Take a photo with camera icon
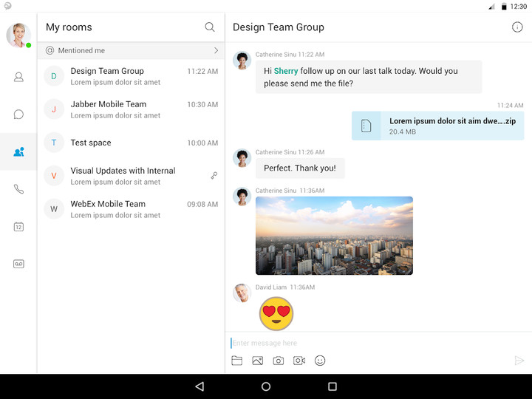 click(x=278, y=361)
